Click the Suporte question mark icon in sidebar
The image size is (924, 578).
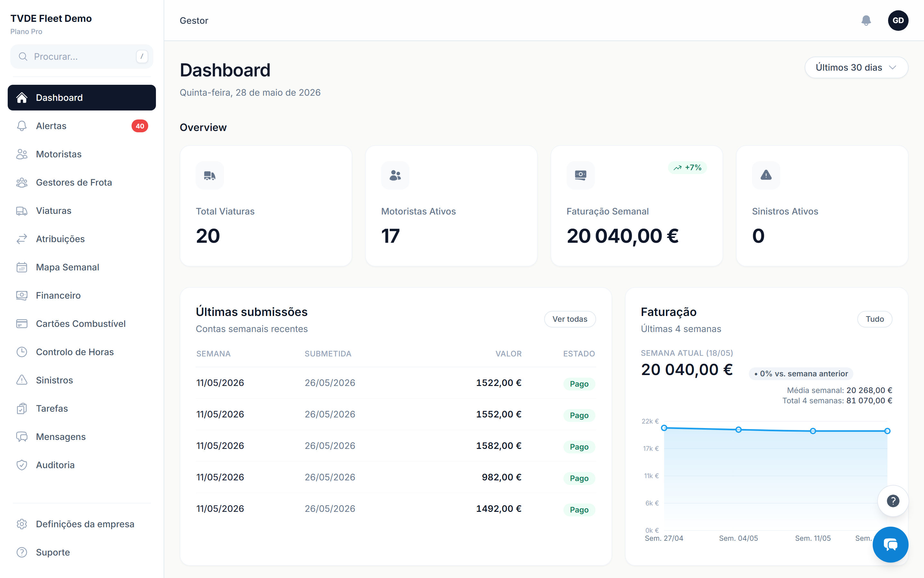tap(22, 552)
